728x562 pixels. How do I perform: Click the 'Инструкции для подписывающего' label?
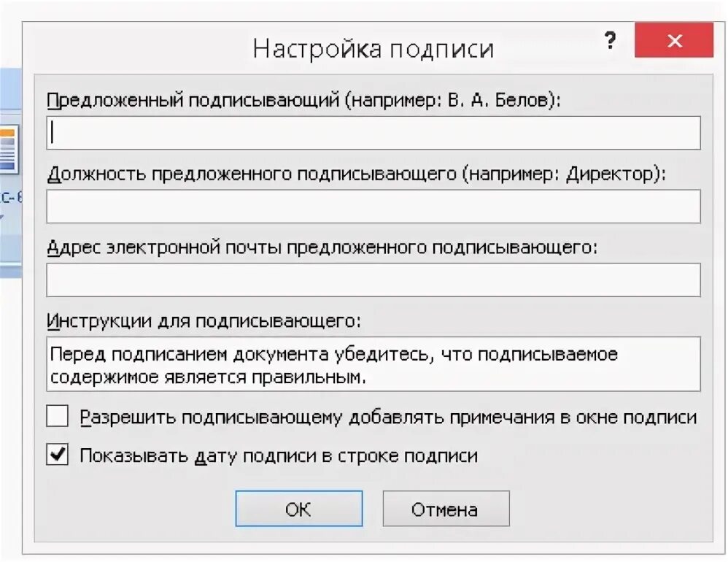coord(204,320)
